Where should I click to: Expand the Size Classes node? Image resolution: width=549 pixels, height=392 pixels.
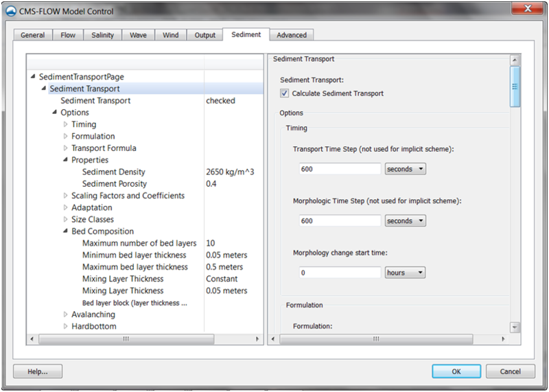coord(65,219)
